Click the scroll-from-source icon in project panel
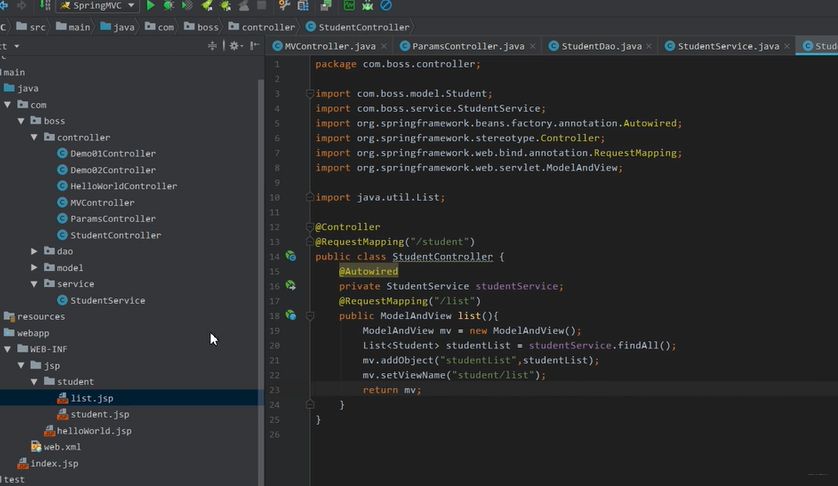Viewport: 838px width, 486px height. (212, 46)
